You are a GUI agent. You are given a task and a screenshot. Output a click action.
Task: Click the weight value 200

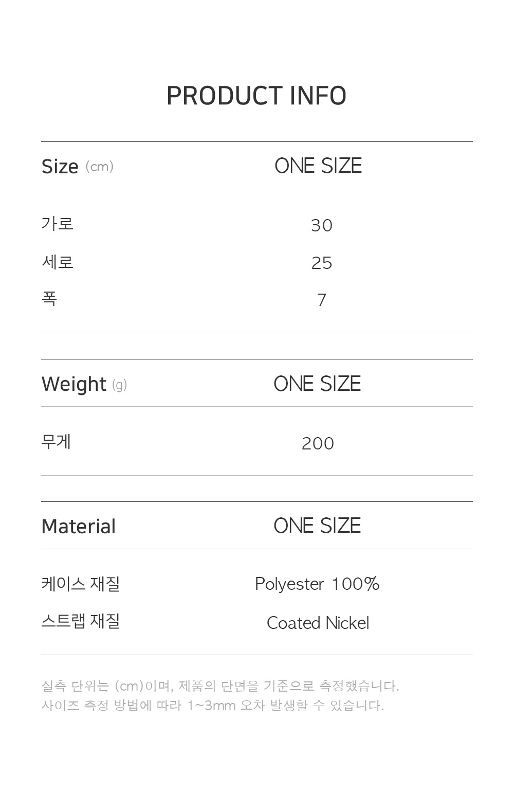318,443
